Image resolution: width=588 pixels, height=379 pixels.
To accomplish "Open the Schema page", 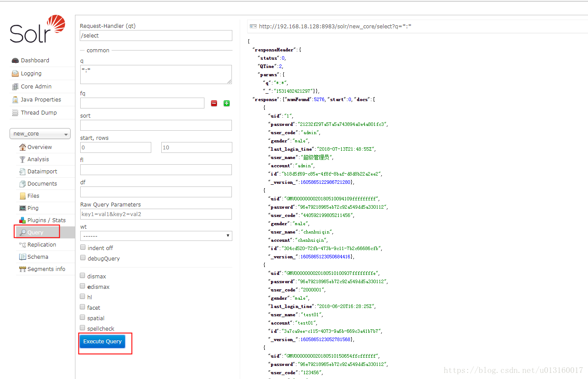I will click(x=38, y=257).
